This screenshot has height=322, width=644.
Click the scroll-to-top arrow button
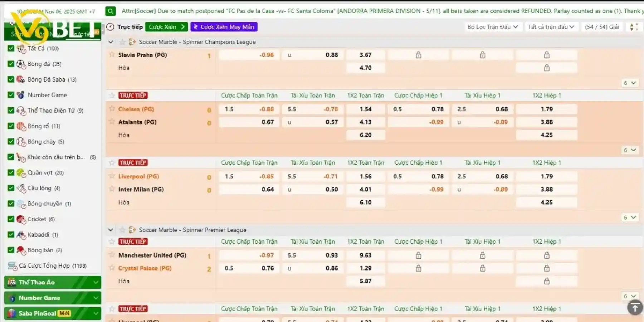pos(635,307)
